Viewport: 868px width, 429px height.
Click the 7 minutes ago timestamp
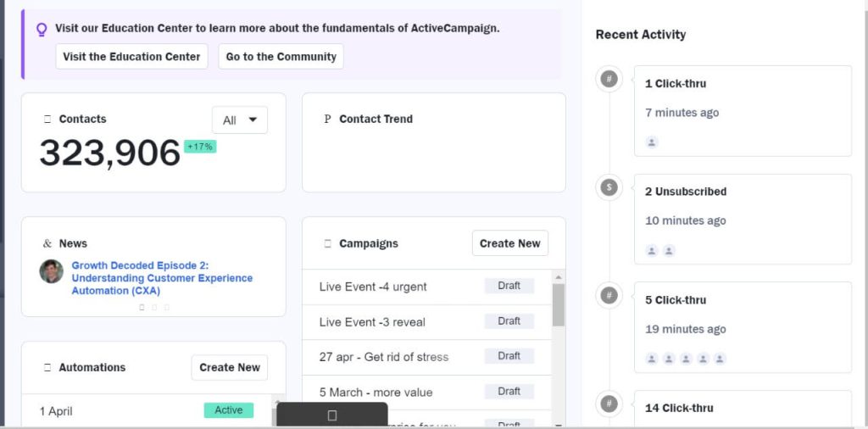click(682, 113)
